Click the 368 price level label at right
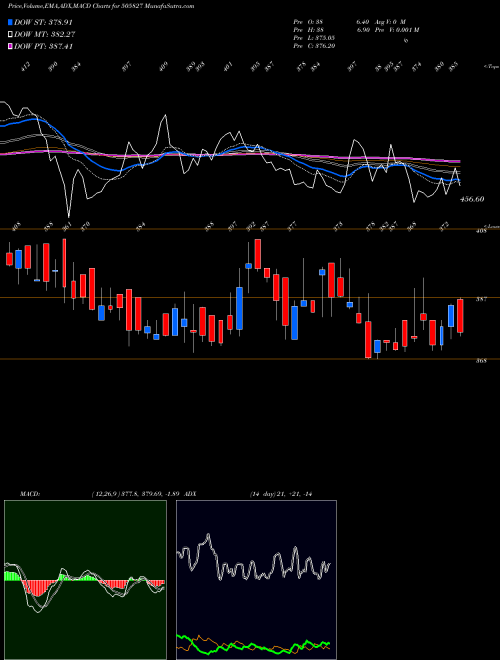This screenshot has width=500, height=660. point(481,361)
